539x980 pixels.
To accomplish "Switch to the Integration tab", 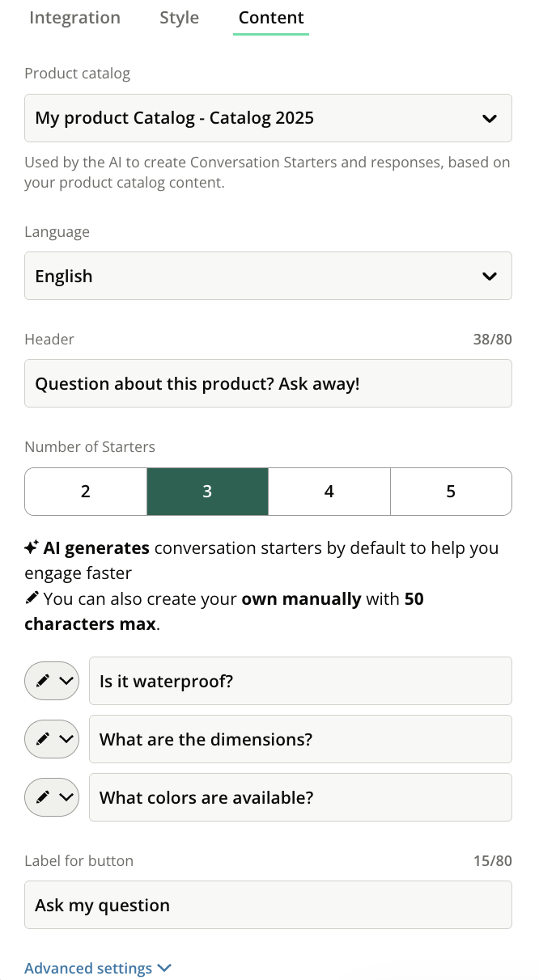I will pyautogui.click(x=74, y=18).
